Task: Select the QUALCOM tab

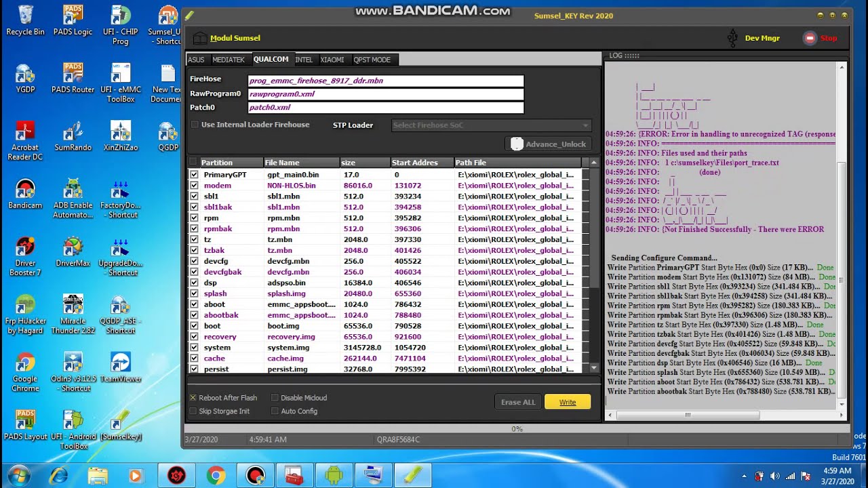Action: 271,60
